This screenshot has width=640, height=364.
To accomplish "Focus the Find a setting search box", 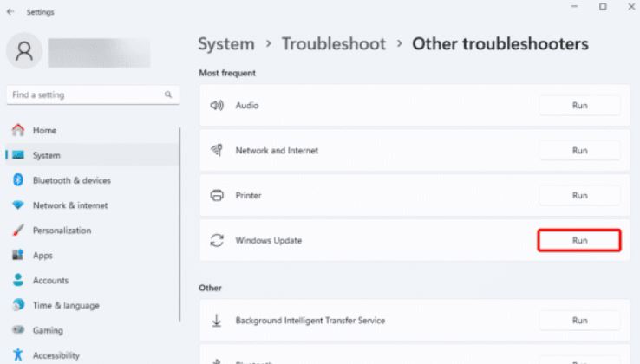I will (x=93, y=94).
